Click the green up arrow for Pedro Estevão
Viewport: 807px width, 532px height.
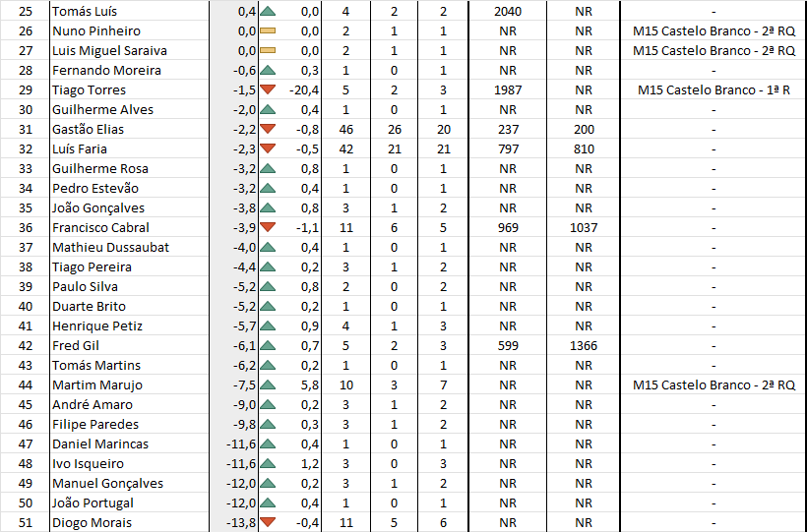pos(268,188)
